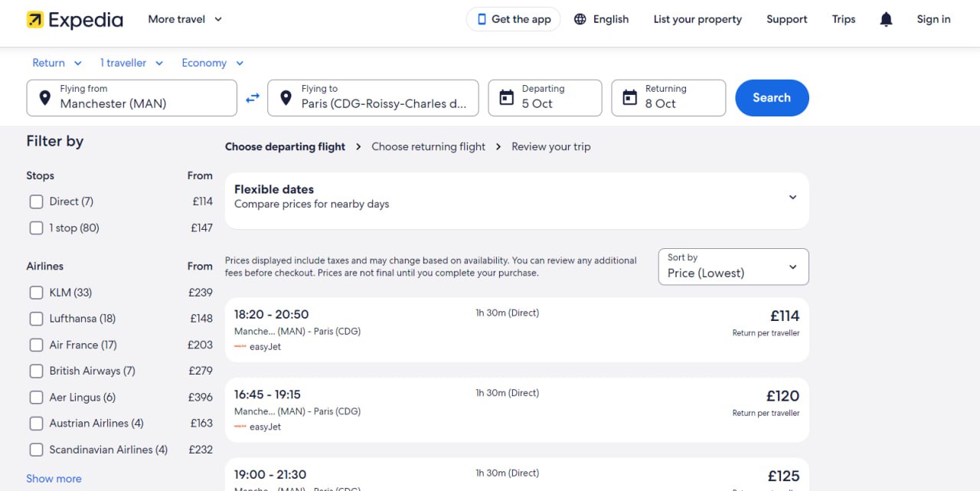
Task: Open the Economy cabin class dropdown
Action: (212, 63)
